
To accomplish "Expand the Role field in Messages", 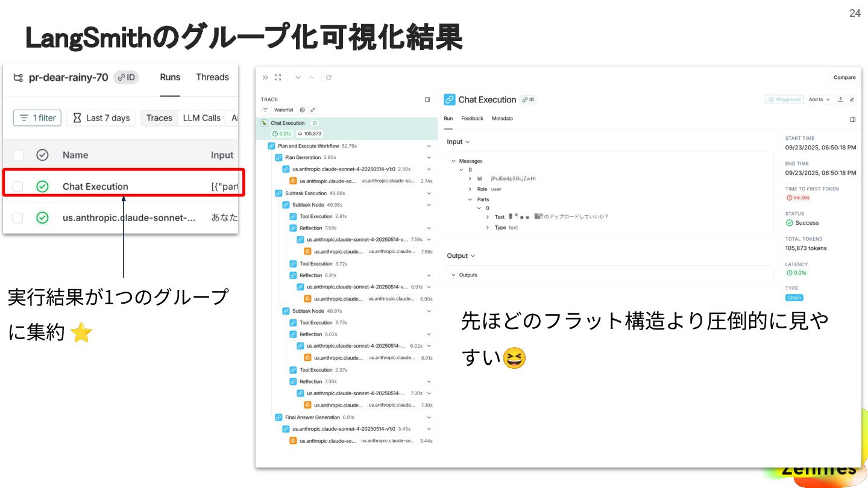I will click(470, 189).
